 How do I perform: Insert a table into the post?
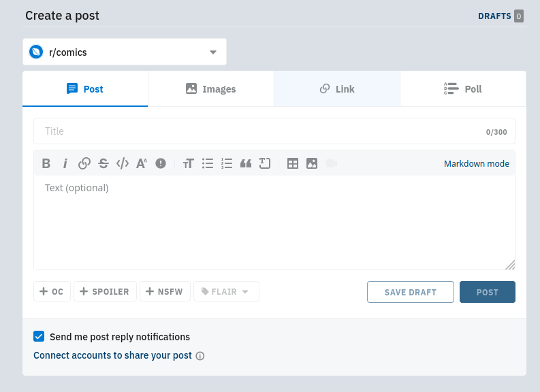coord(293,163)
